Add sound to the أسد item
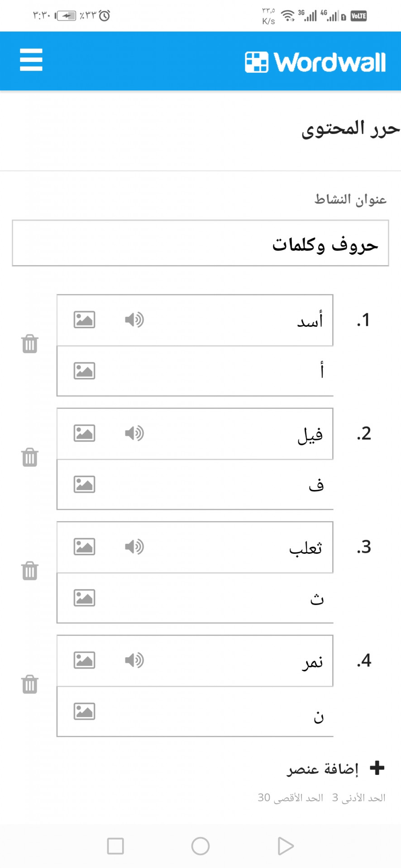This screenshot has width=401, height=868. 134,320
